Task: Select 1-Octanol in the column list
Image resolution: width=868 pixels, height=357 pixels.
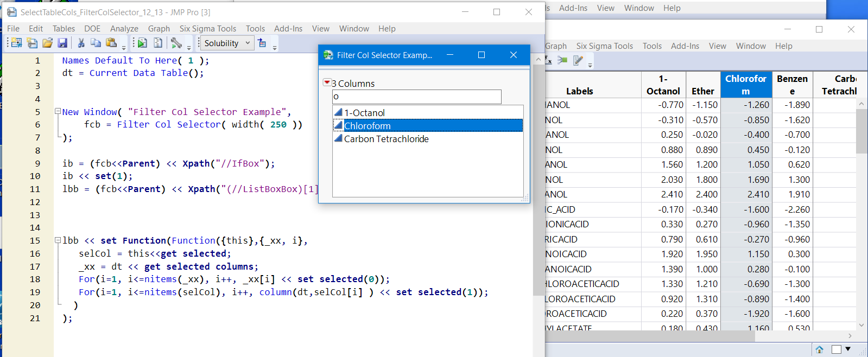Action: click(364, 113)
